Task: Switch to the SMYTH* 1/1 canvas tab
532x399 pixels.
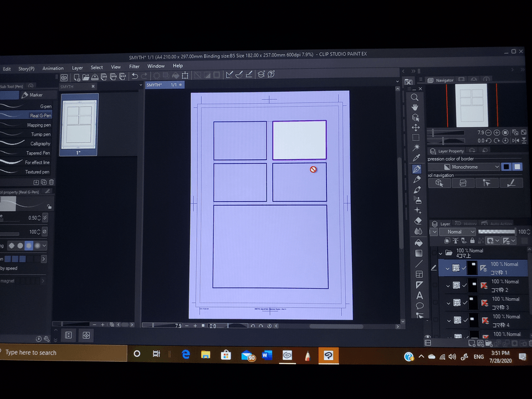Action: (x=165, y=85)
